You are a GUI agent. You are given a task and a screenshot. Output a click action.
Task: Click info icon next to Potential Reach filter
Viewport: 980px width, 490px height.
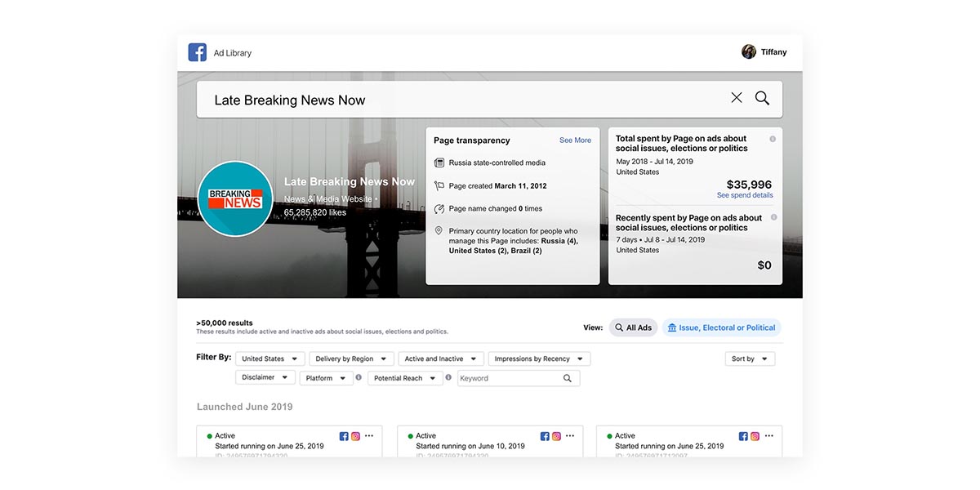click(448, 377)
